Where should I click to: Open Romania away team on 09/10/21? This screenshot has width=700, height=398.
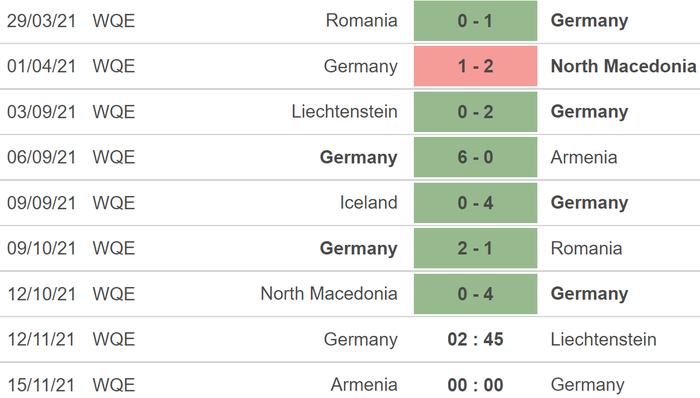586,249
